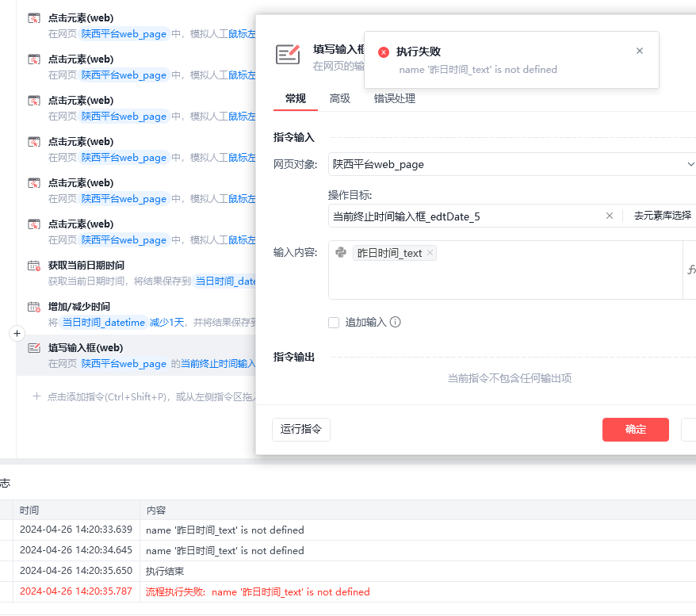The width and height of the screenshot is (696, 616).
Task: Click the plus insert-instruction button
Action: tap(17, 333)
